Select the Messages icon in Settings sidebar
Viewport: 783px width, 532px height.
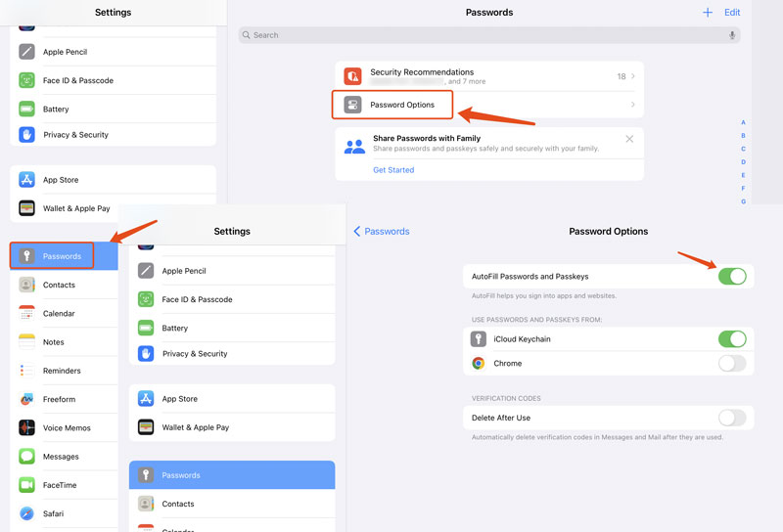tap(27, 456)
